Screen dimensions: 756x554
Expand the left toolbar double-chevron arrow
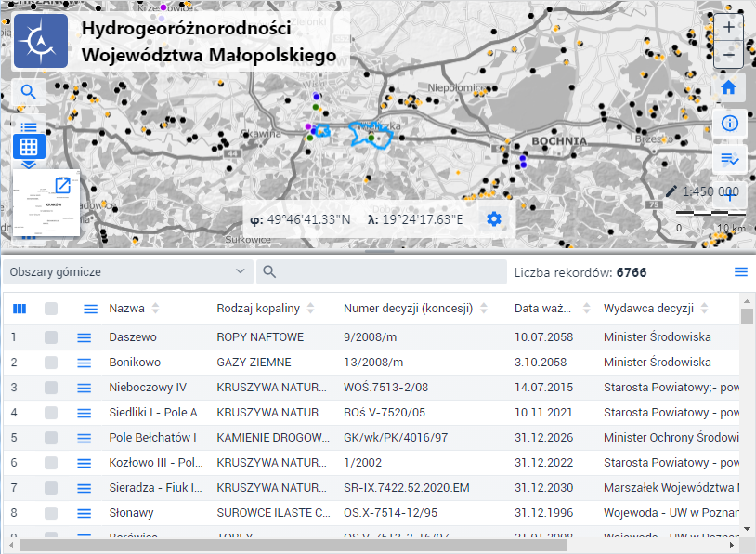(x=29, y=165)
